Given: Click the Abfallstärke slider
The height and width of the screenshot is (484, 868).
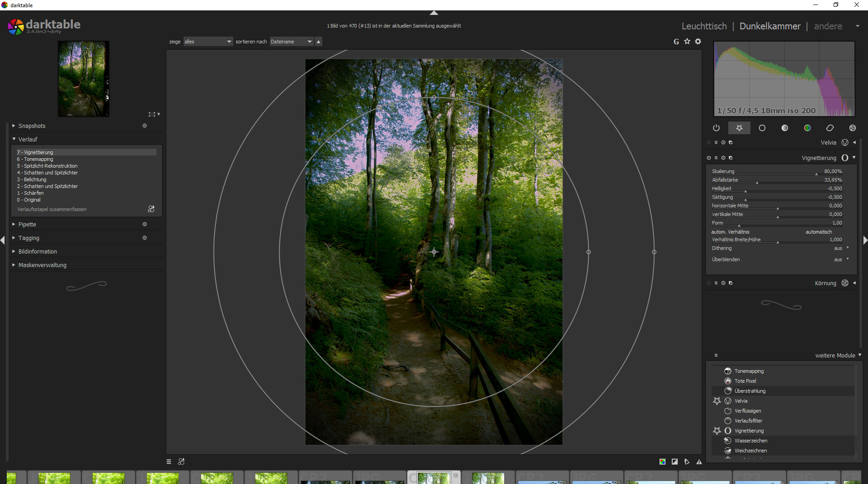Looking at the screenshot, I should 777,180.
